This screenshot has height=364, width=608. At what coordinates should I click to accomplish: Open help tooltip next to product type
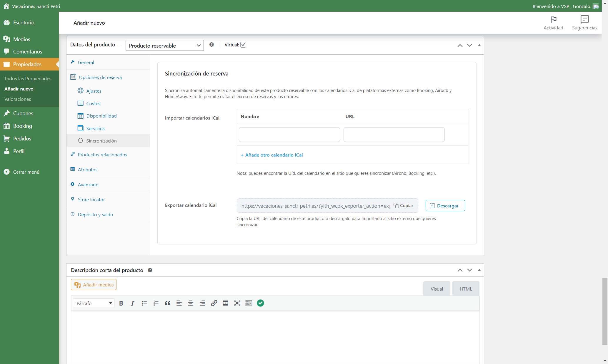click(211, 45)
